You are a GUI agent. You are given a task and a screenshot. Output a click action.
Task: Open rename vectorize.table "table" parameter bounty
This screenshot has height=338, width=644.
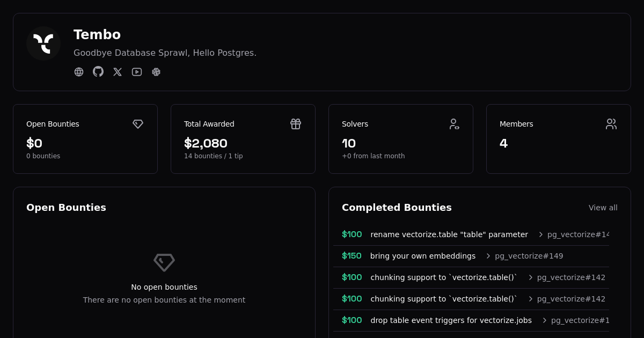pos(449,234)
